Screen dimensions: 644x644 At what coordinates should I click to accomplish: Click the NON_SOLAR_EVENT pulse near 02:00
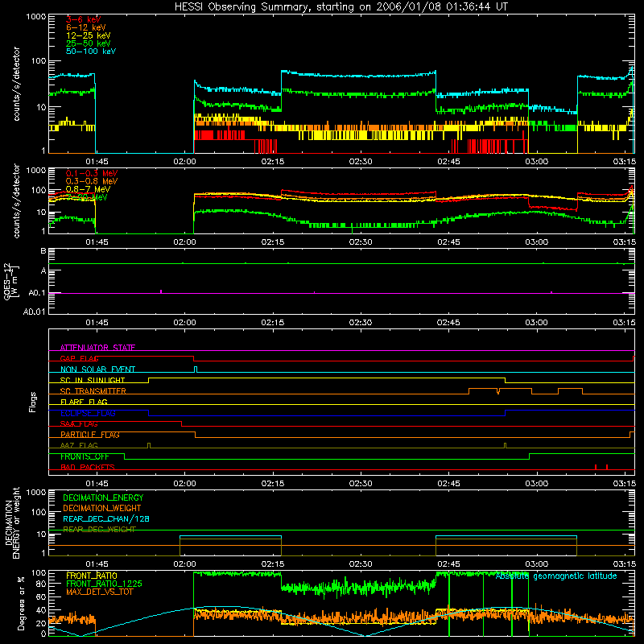(x=196, y=369)
